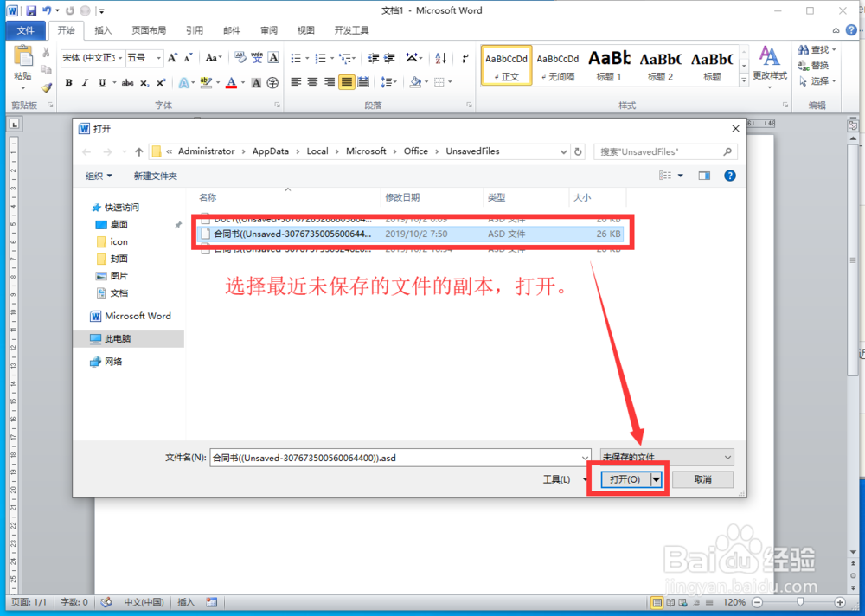The width and height of the screenshot is (865, 616).
Task: Switch to the 页面布局 tab
Action: [x=149, y=30]
